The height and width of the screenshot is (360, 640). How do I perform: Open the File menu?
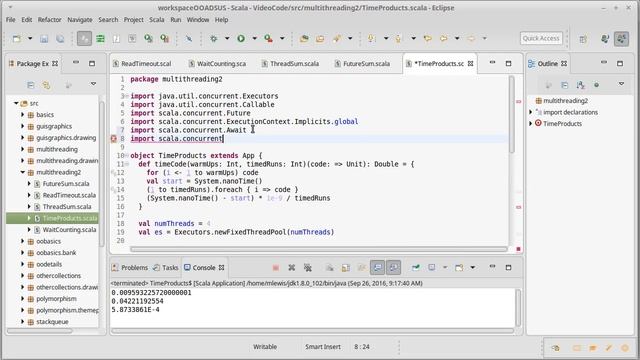(x=11, y=20)
